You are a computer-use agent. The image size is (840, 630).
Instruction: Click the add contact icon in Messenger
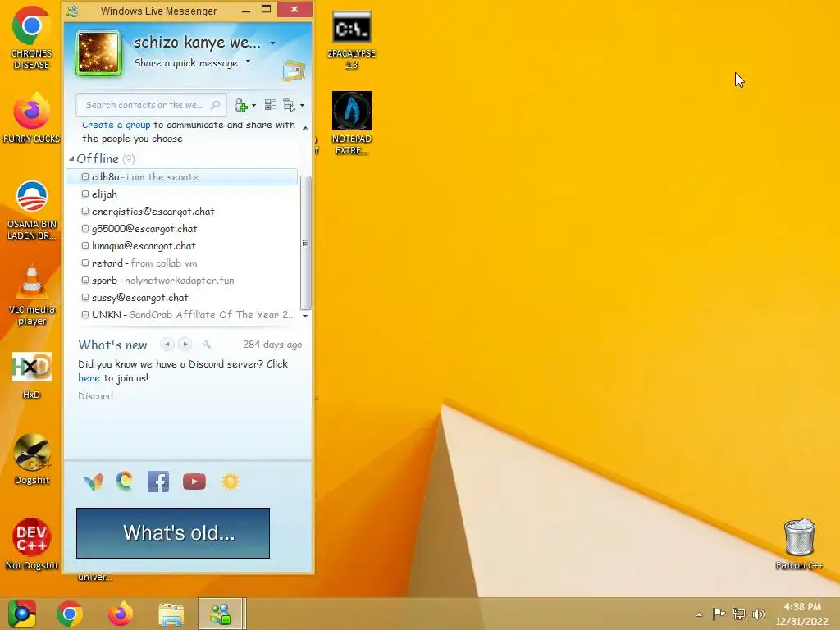click(x=240, y=105)
